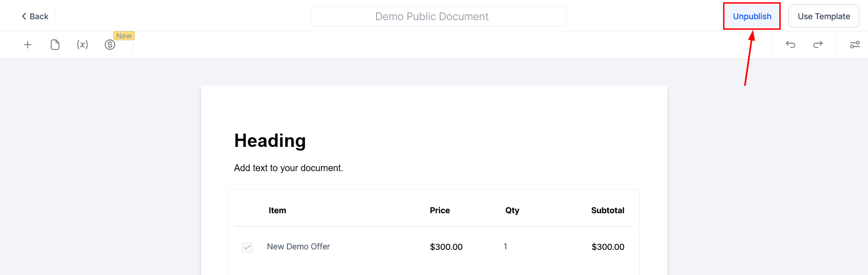Open the variables (x) icon

point(82,45)
